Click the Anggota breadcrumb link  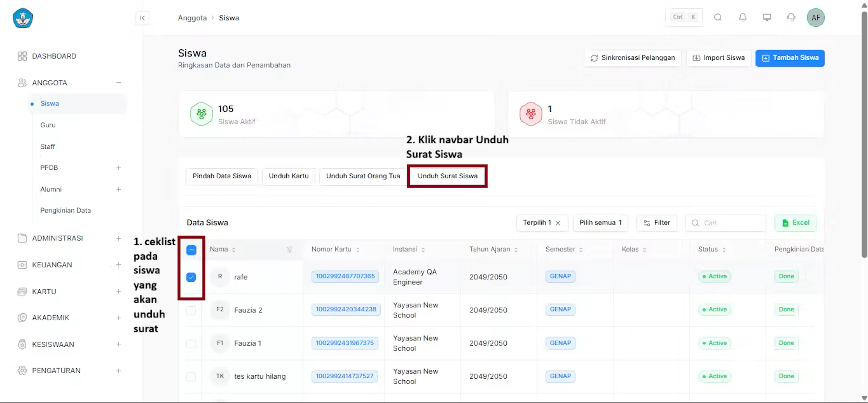pos(192,18)
